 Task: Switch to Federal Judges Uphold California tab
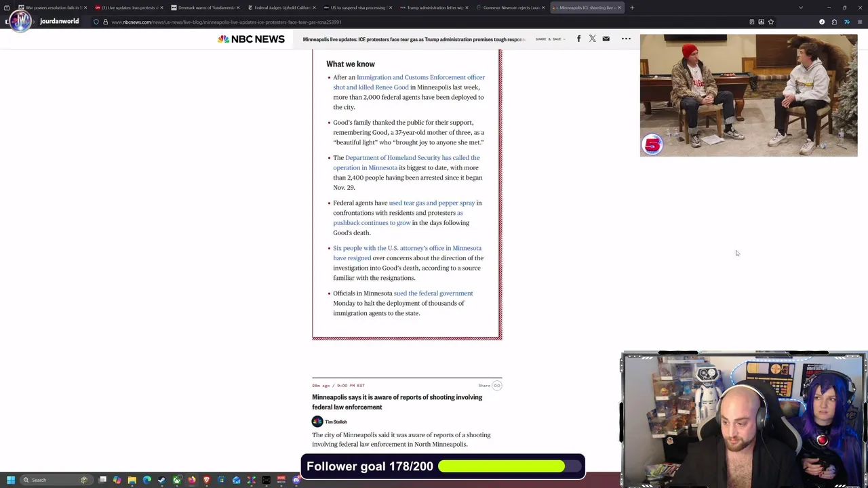tap(281, 7)
